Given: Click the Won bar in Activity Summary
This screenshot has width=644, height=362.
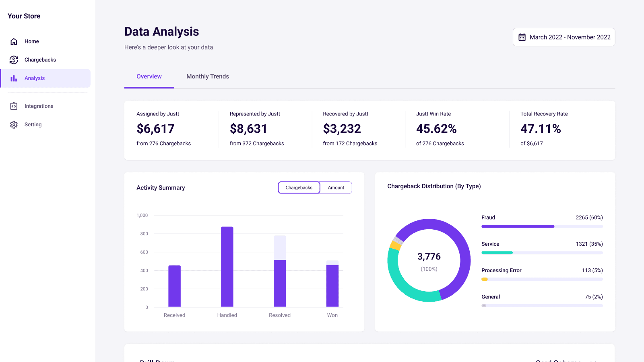Looking at the screenshot, I should [332, 286].
